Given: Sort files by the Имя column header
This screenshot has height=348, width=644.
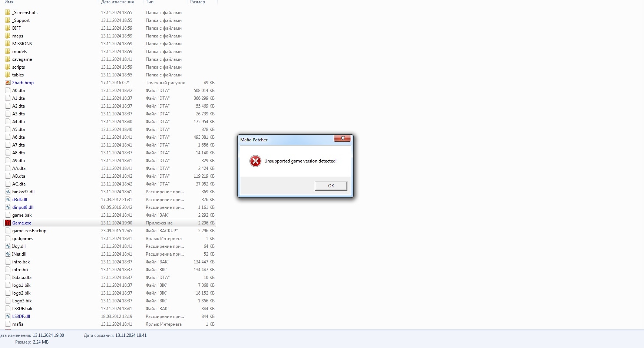Looking at the screenshot, I should [9, 2].
